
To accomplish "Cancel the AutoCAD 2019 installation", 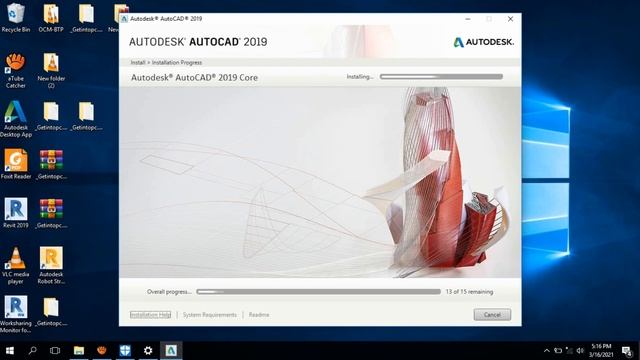I will pos(492,315).
